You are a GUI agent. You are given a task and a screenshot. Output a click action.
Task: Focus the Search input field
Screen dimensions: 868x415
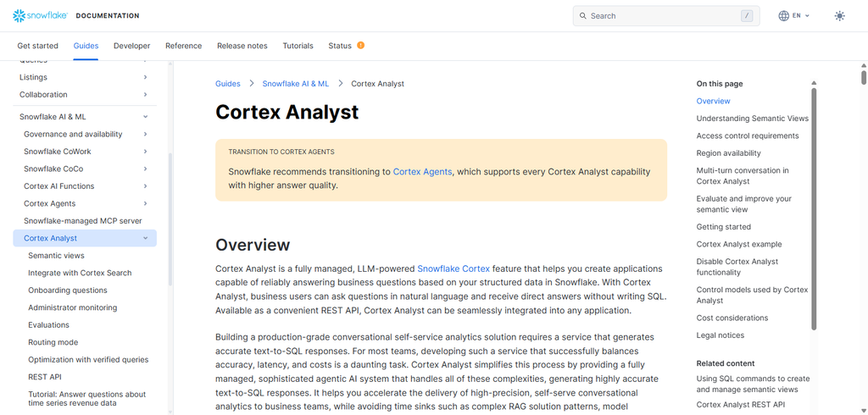point(666,16)
